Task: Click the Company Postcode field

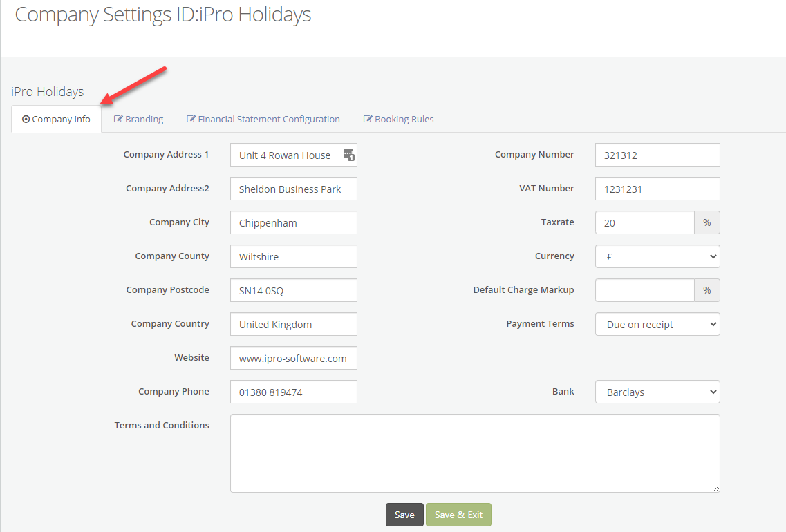Action: click(x=294, y=290)
